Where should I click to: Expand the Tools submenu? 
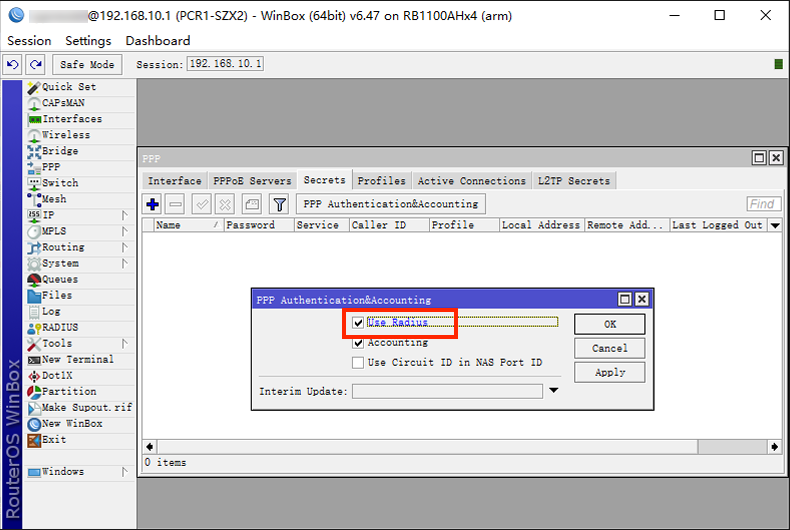pos(124,344)
